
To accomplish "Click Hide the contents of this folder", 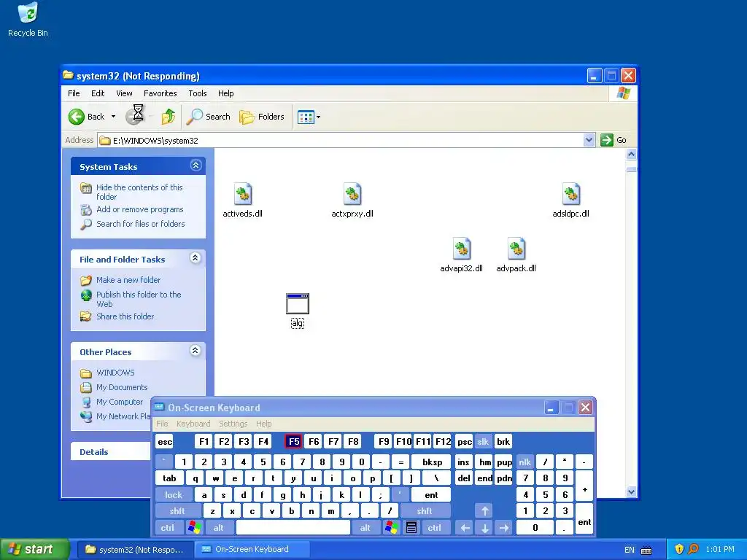I will point(139,192).
